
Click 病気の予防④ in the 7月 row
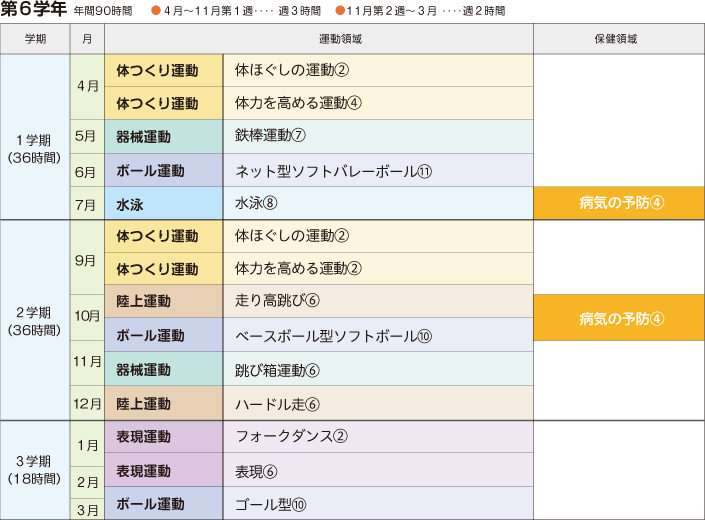[619, 203]
